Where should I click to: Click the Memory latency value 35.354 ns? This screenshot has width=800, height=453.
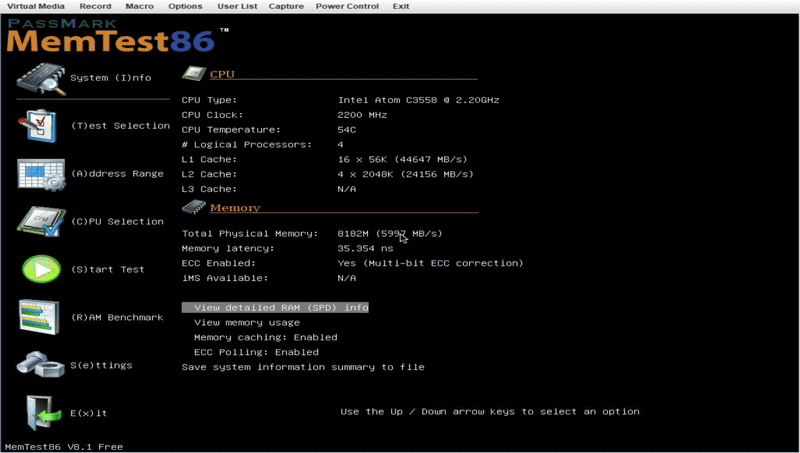pos(365,248)
